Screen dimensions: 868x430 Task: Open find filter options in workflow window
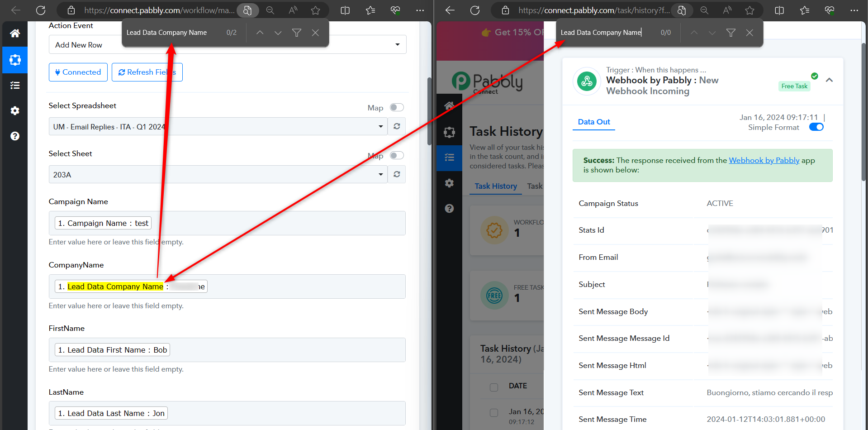297,33
